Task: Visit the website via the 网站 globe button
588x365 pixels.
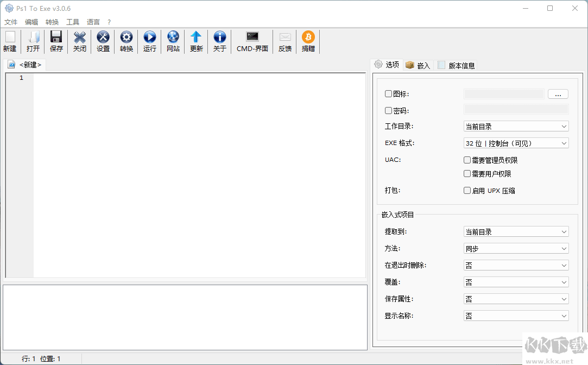Action: [173, 41]
